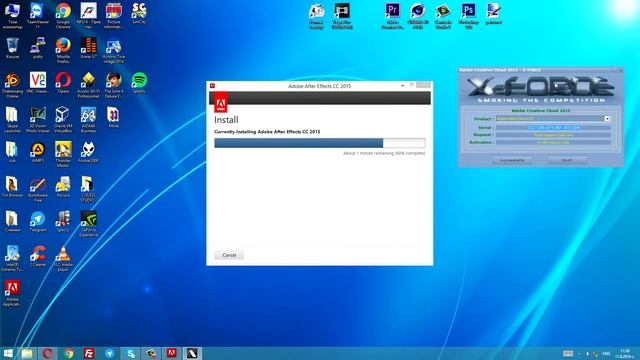This screenshot has height=360, width=640.
Task: Switch to Opera in the taskbar
Action: click(47, 353)
